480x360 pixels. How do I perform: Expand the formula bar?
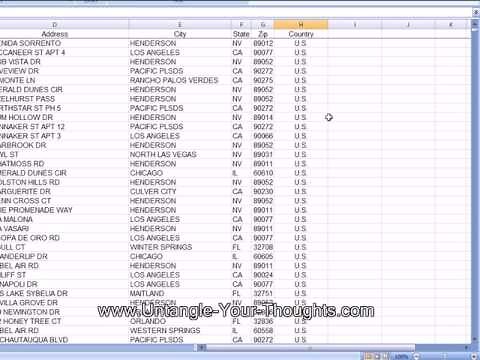tap(476, 13)
